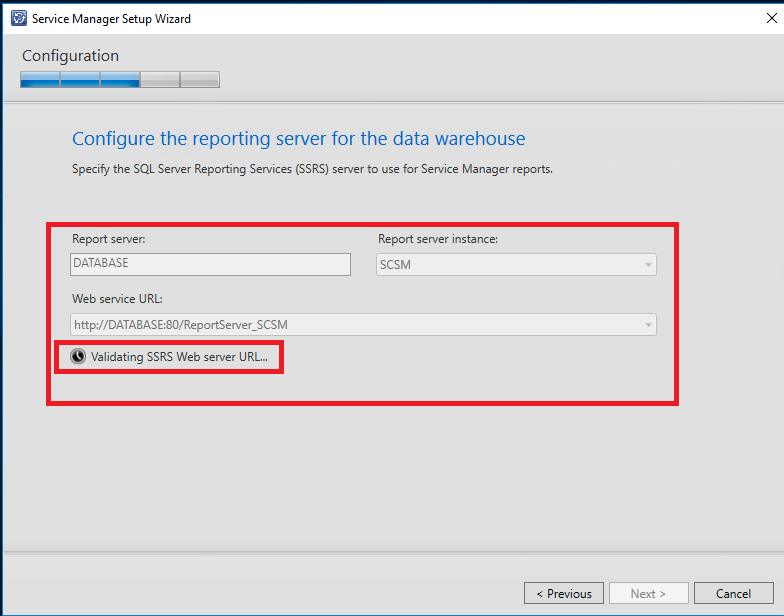
Task: Click the 'Configure the reporting server' page title
Action: point(298,139)
